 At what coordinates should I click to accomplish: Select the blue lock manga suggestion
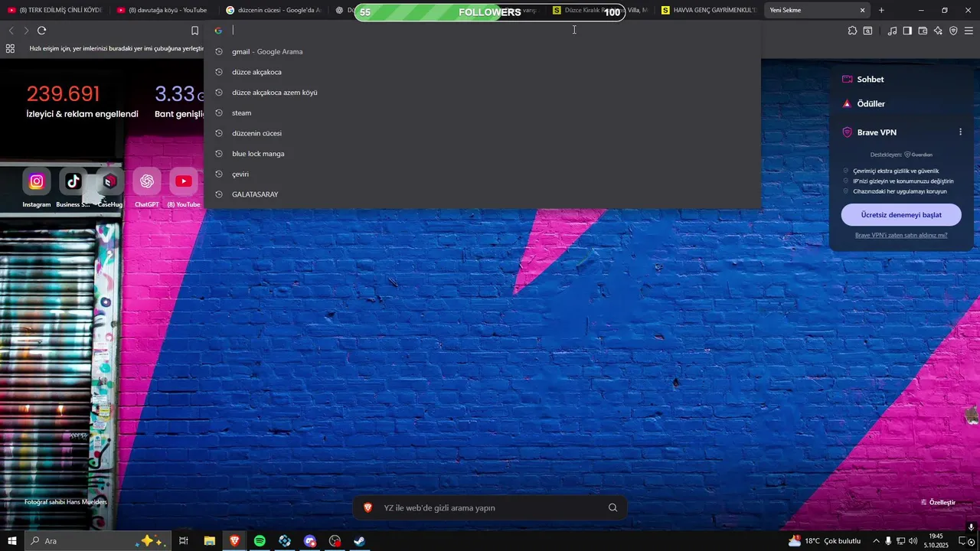[x=482, y=153]
